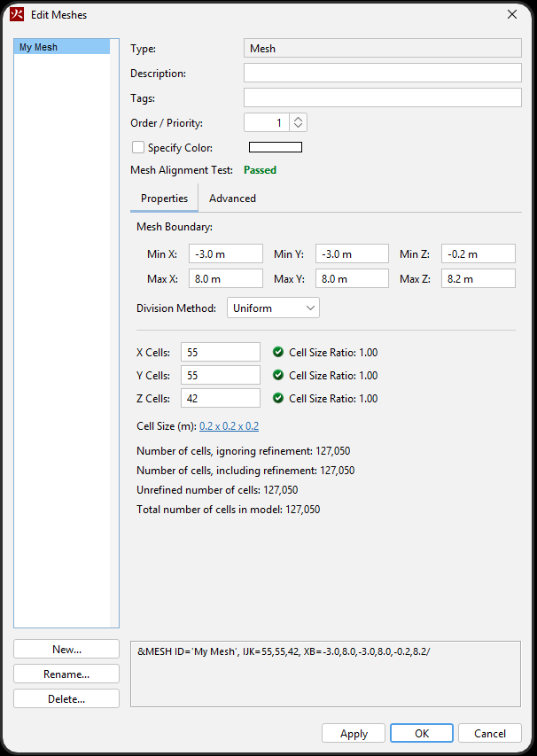
Task: Click the Delete... button
Action: click(x=66, y=698)
